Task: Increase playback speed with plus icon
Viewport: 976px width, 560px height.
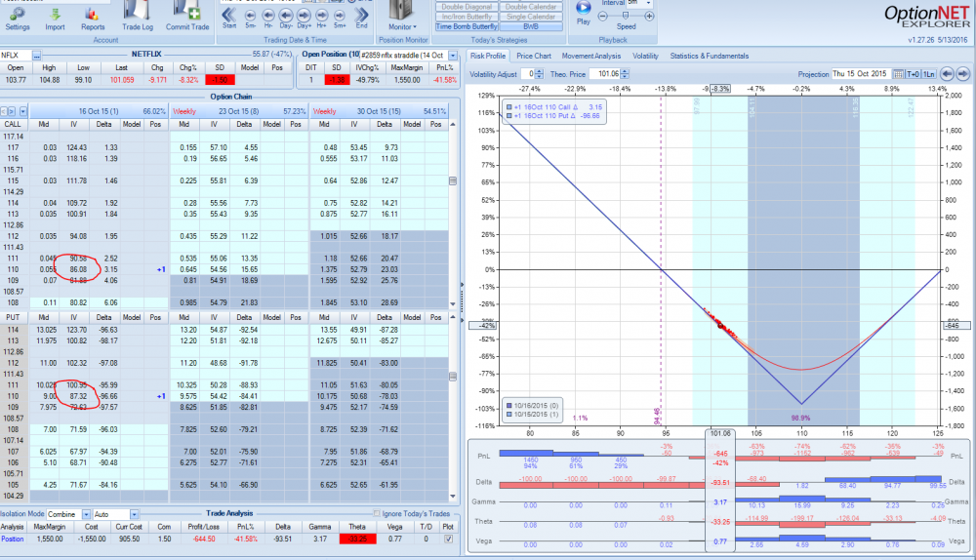Action: 649,17
